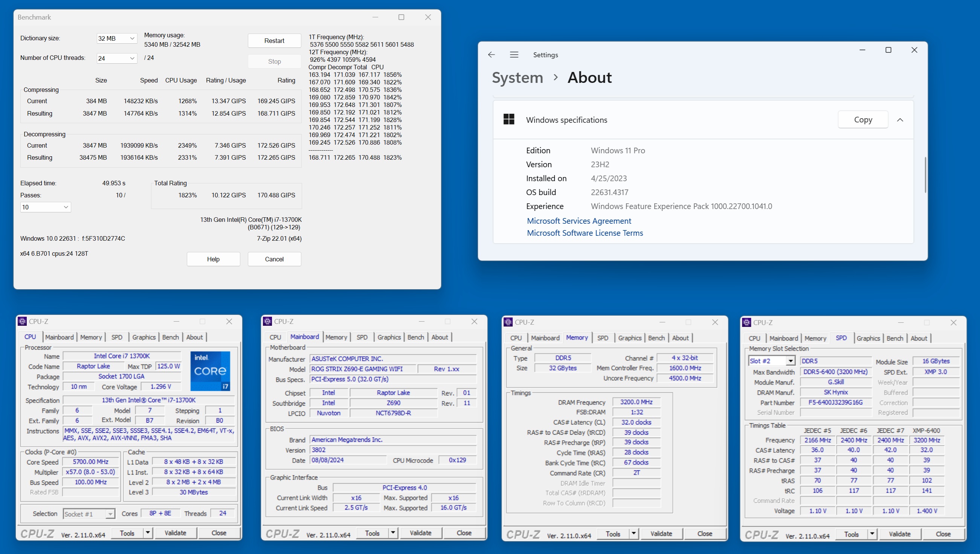This screenshot has height=554, width=980.
Task: Select About tab in the SPD CPU-Z window
Action: (x=919, y=338)
